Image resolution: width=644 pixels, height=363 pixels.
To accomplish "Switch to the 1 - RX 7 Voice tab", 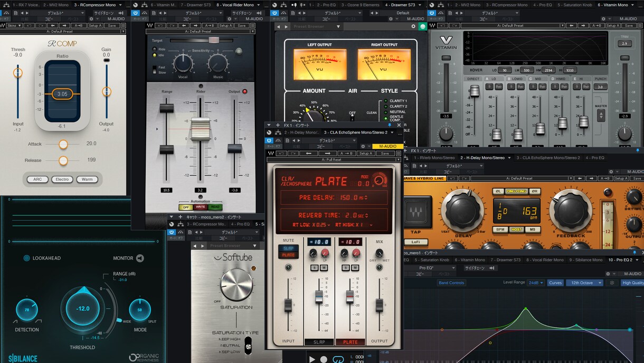I will (x=26, y=5).
